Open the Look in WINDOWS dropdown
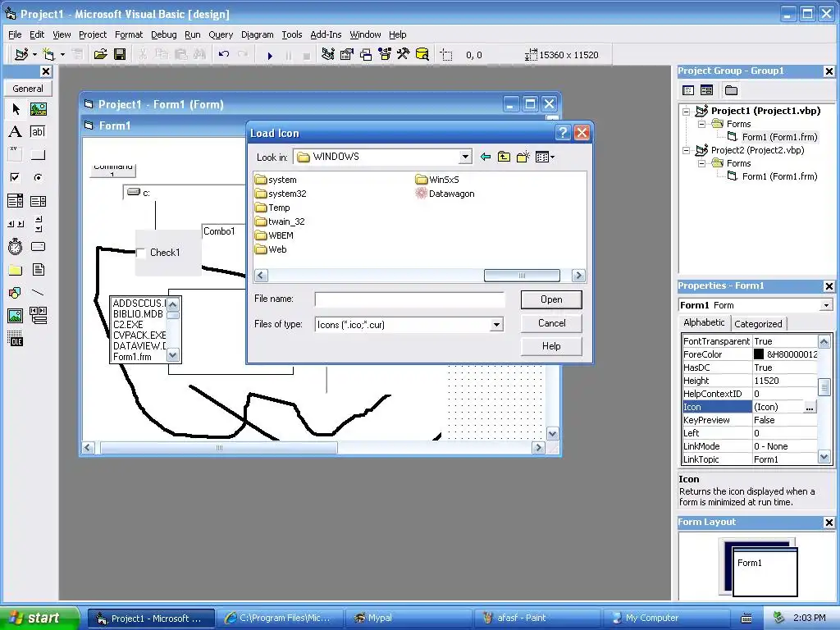Screen dimensions: 840x630 point(465,157)
